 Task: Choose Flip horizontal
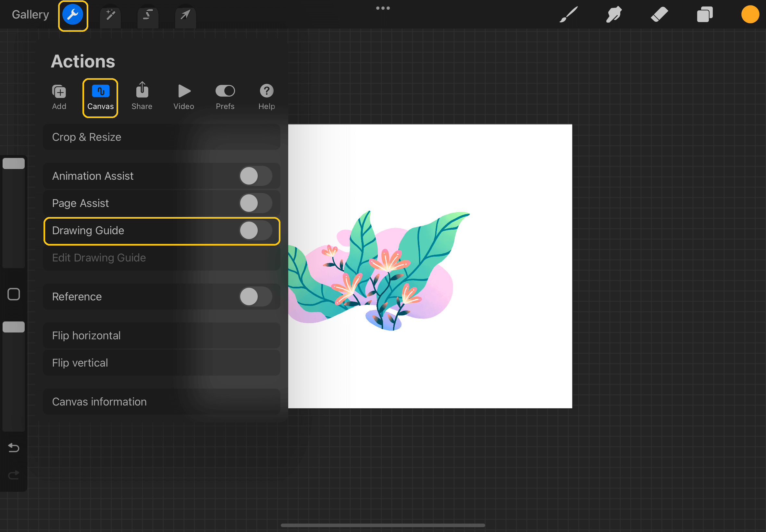(x=161, y=335)
